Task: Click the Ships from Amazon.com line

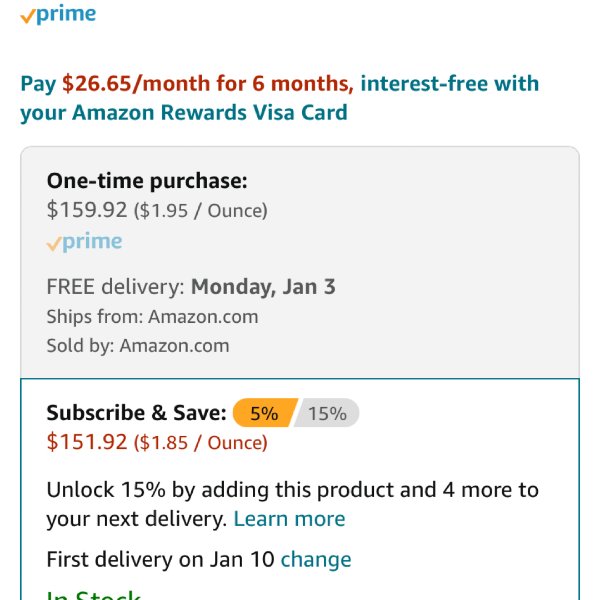Action: click(152, 317)
